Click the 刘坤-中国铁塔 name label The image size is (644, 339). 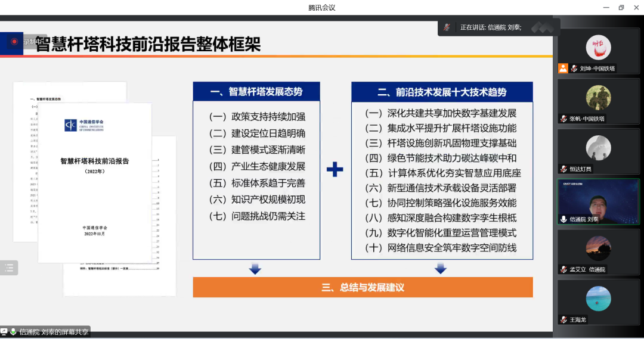pyautogui.click(x=597, y=69)
